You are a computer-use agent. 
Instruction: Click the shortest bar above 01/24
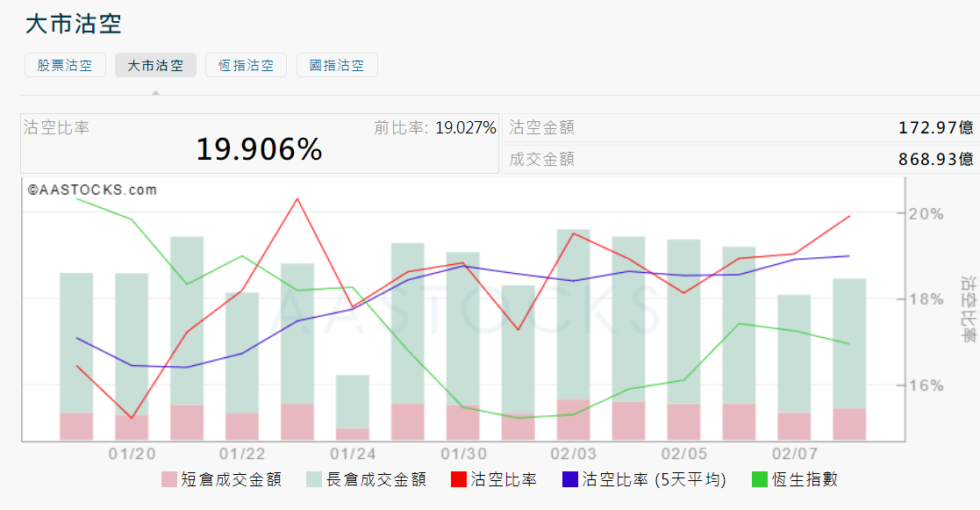point(353,404)
